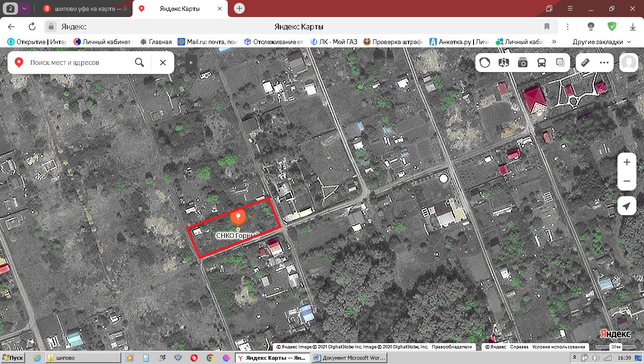Show photos layer with camera icon
644x364 pixels.
[523, 63]
